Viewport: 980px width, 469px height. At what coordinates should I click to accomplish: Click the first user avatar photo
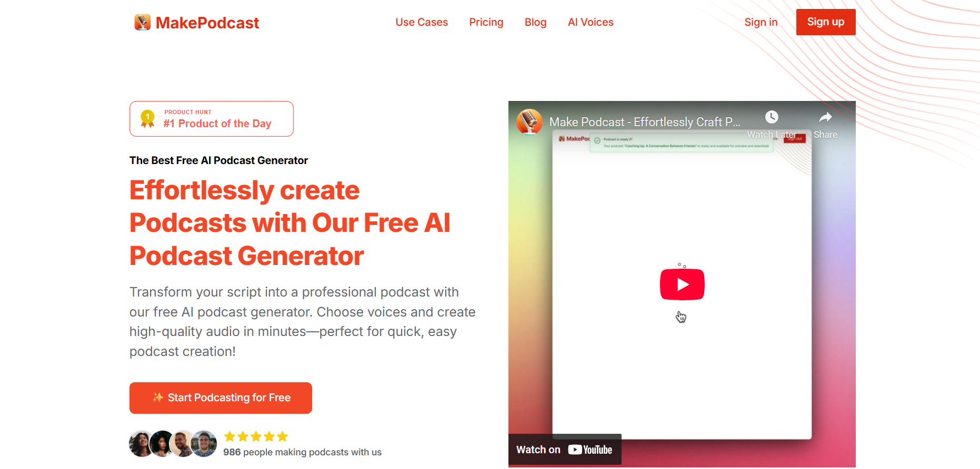tap(141, 444)
